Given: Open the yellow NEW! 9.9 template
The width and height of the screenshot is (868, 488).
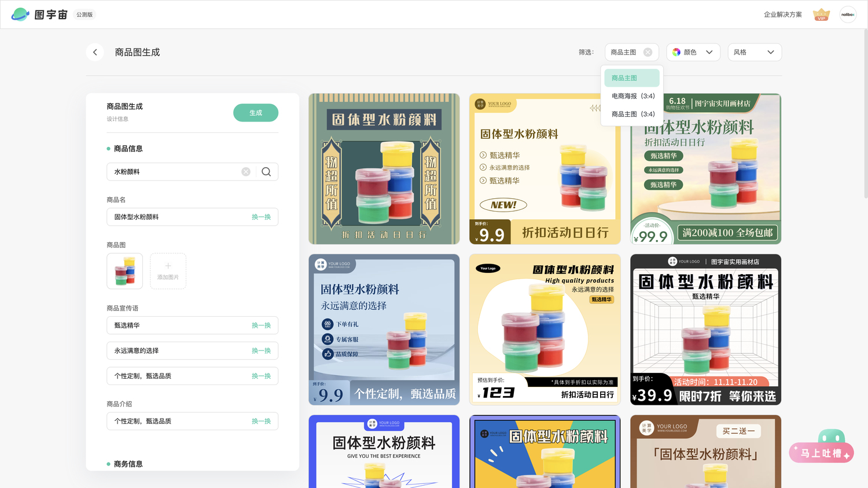Looking at the screenshot, I should [545, 169].
